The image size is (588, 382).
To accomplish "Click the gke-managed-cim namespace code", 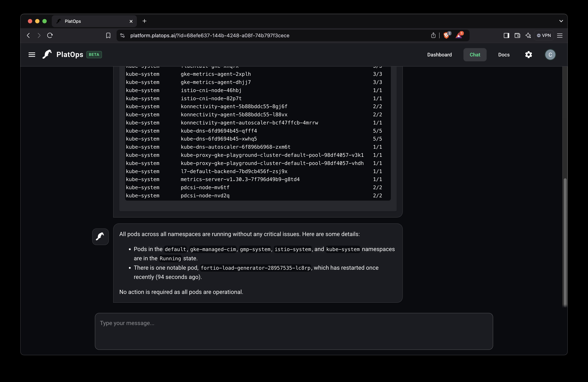I will coord(213,249).
